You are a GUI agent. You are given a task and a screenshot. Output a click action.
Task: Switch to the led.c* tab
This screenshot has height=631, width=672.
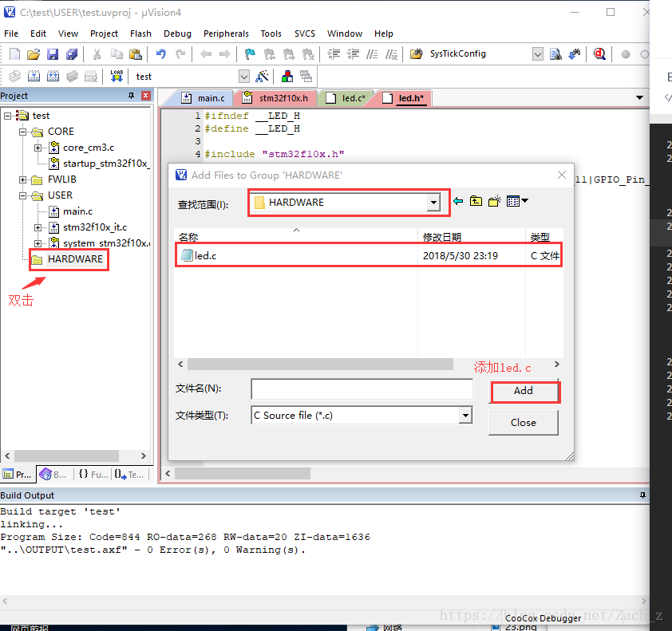(346, 98)
